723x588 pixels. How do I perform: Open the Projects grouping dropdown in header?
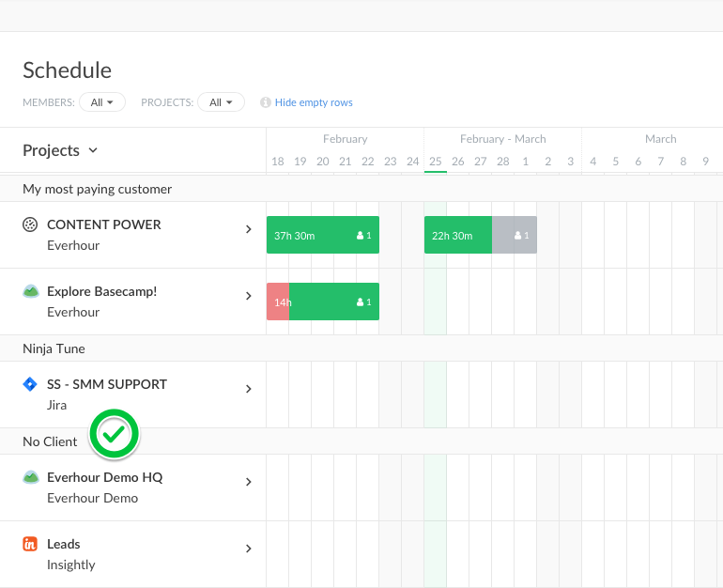click(x=60, y=150)
